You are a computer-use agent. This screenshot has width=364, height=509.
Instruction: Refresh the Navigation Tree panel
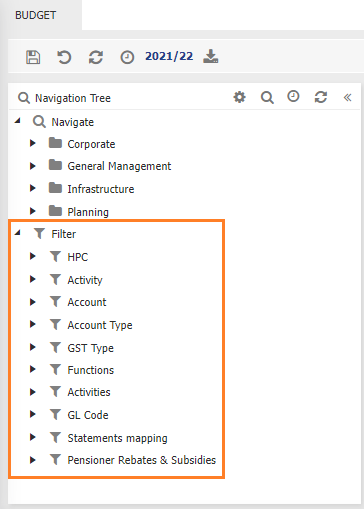pyautogui.click(x=321, y=97)
